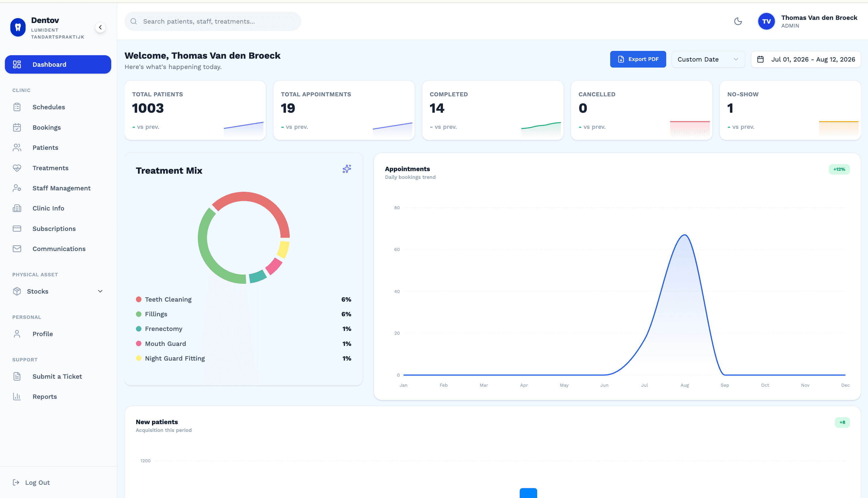Expand the Stocks submenu chevron
The image size is (868, 498).
pos(100,291)
